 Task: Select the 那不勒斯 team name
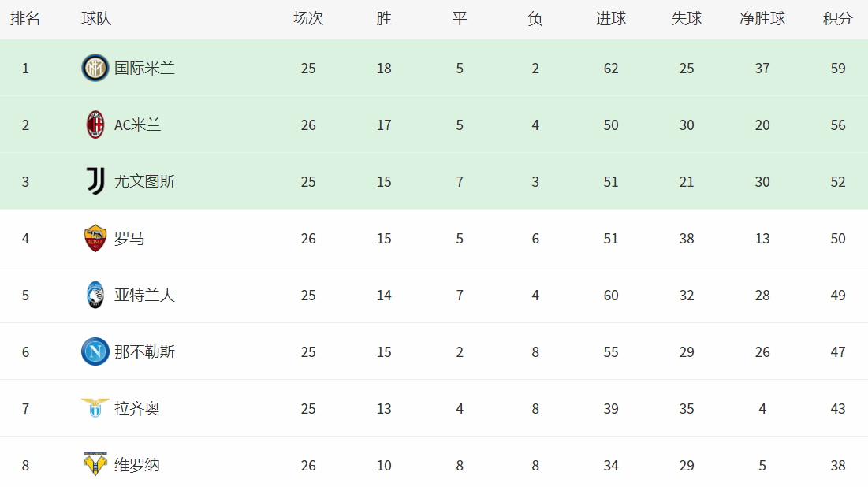[144, 352]
